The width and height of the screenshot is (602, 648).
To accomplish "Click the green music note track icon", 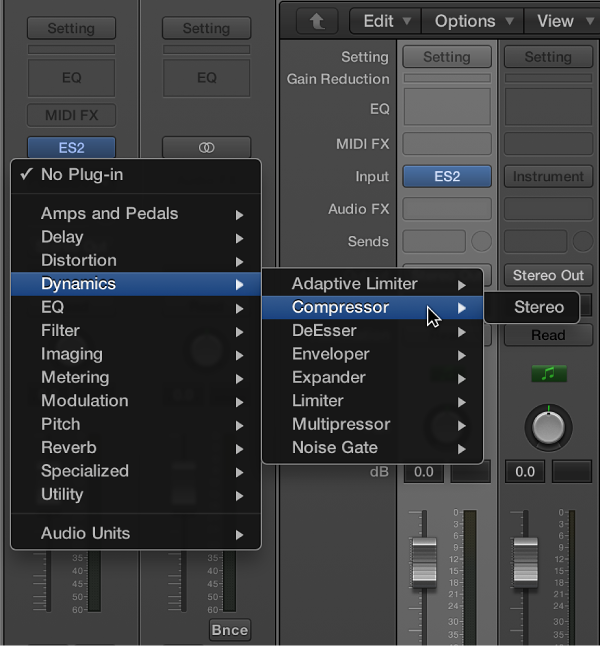I will click(x=549, y=374).
